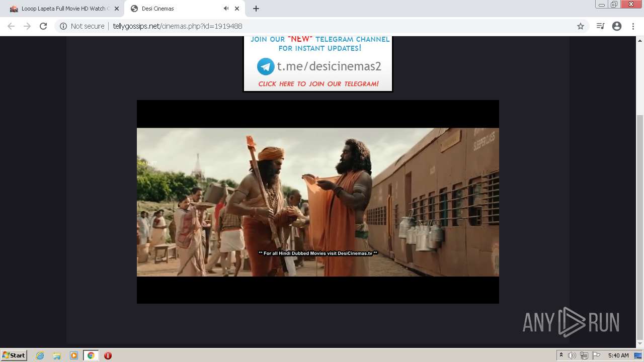Launch Internet Explorer from taskbar
The width and height of the screenshot is (644, 362).
pyautogui.click(x=40, y=355)
